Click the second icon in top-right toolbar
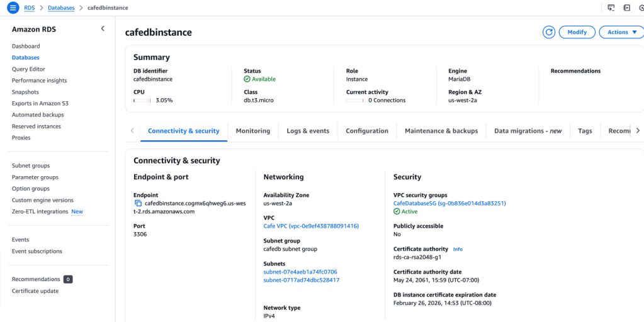Image resolution: width=644 pixels, height=322 pixels. click(626, 8)
